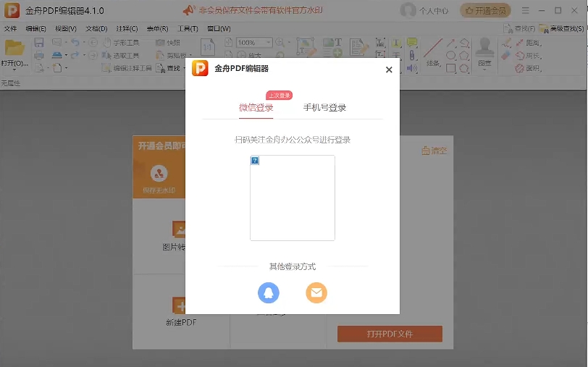Click the sticky note comment icon
This screenshot has width=588, height=367.
click(412, 43)
